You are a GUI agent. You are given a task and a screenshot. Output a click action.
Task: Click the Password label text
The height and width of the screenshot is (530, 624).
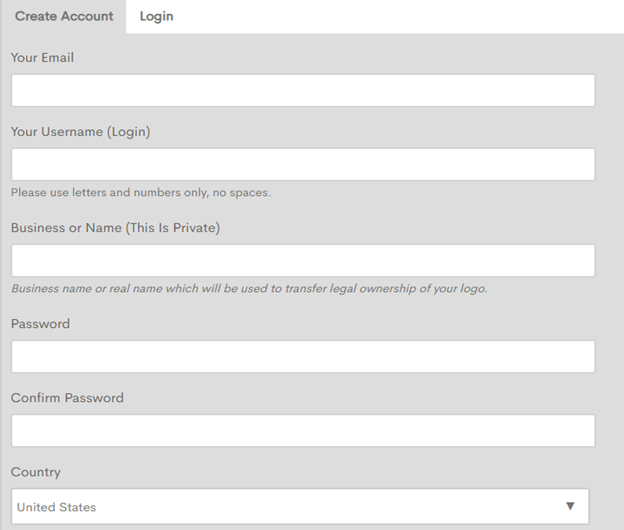pyautogui.click(x=40, y=324)
